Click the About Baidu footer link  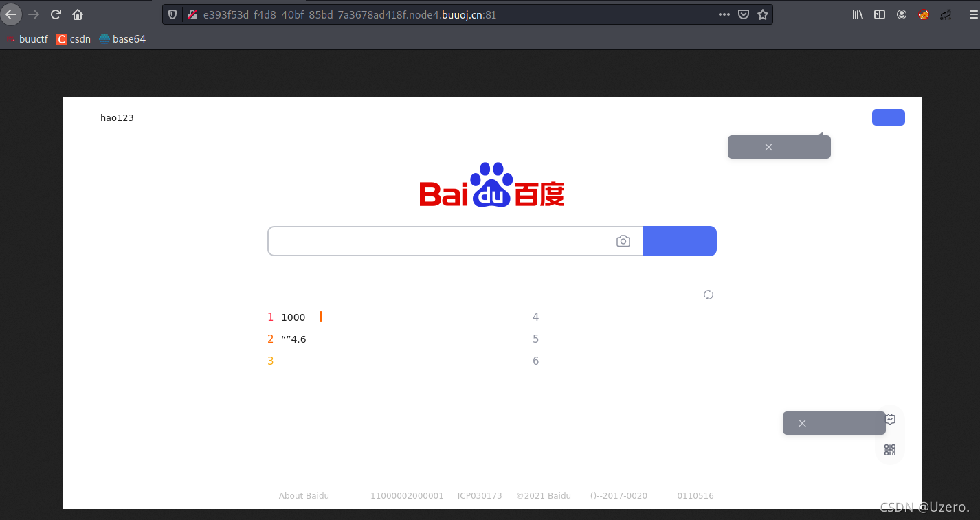304,495
